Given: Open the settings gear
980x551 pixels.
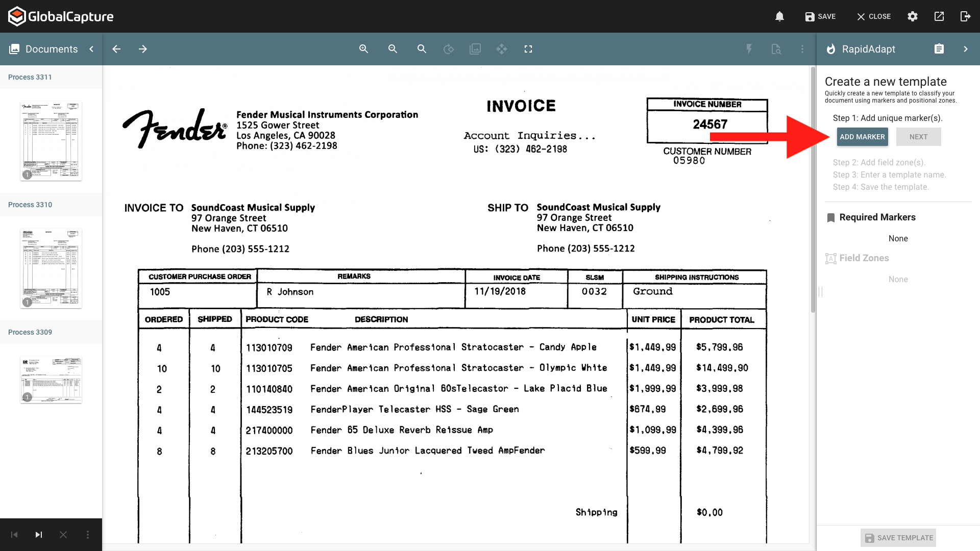Looking at the screenshot, I should tap(913, 16).
